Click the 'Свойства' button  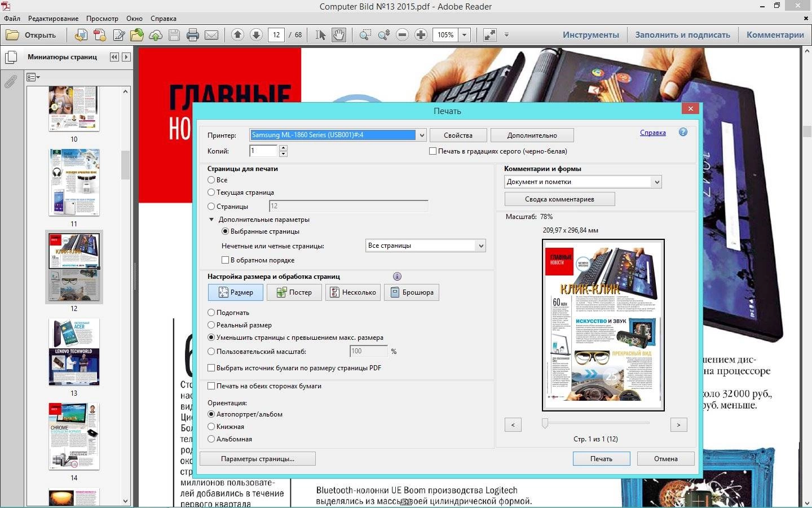tap(458, 135)
